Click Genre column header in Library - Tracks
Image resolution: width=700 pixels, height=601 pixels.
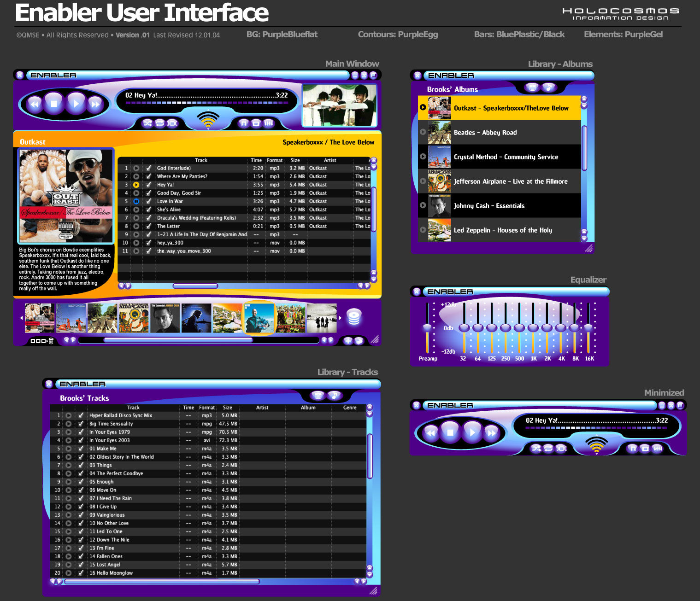(x=350, y=408)
